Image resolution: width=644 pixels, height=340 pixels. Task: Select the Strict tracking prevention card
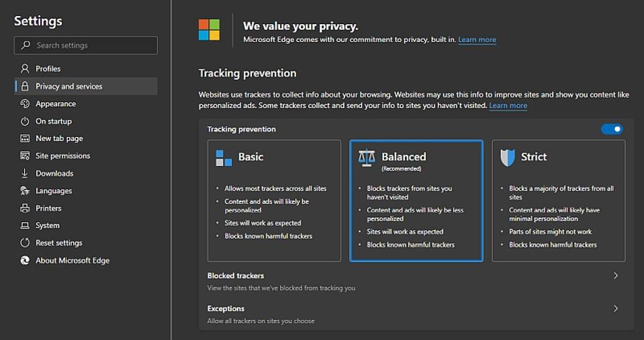[x=559, y=201]
